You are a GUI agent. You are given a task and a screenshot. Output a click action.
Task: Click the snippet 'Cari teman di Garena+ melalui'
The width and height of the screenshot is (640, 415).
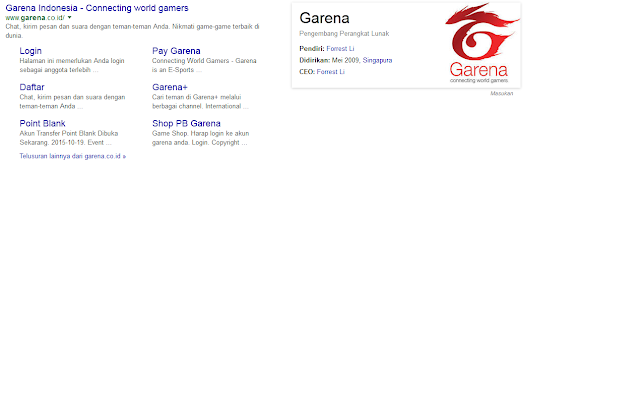[x=197, y=97]
